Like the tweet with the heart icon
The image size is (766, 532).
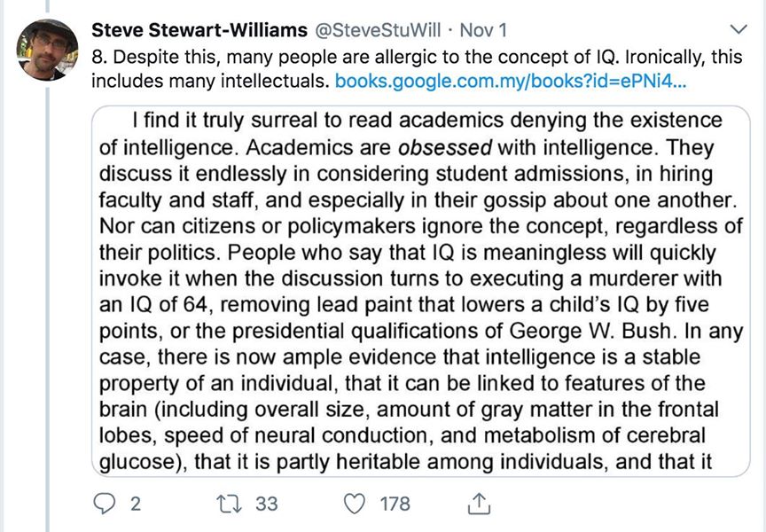(x=355, y=504)
